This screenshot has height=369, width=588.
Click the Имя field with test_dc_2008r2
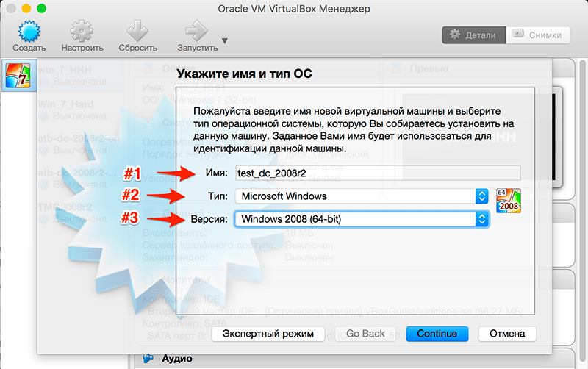click(x=378, y=173)
